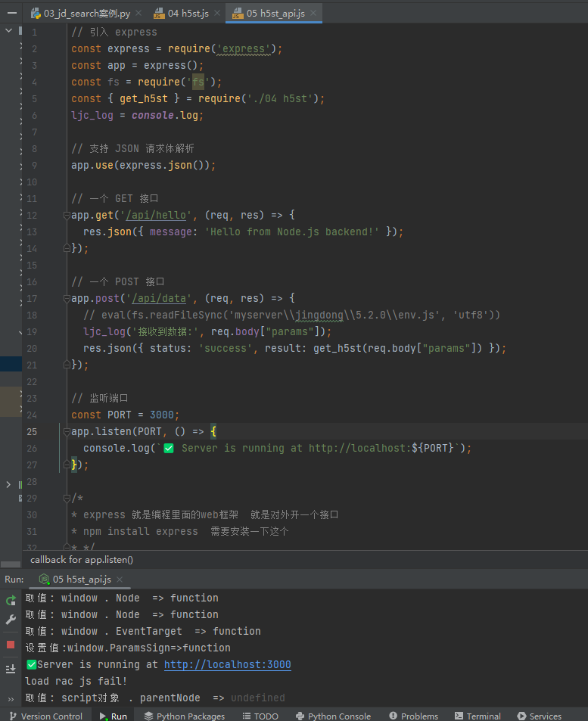Screen dimensions: 588x721
Task: Stop the running process with the red square
Action: coord(11,645)
